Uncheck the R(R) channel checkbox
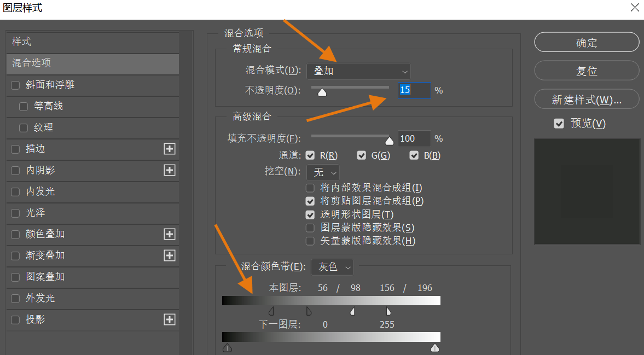Image resolution: width=644 pixels, height=355 pixels. (x=310, y=155)
